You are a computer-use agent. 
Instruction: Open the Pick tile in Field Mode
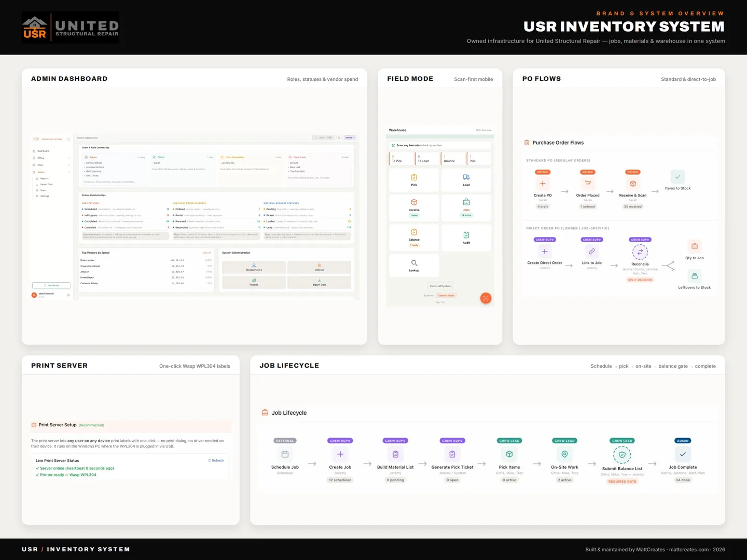click(x=414, y=180)
